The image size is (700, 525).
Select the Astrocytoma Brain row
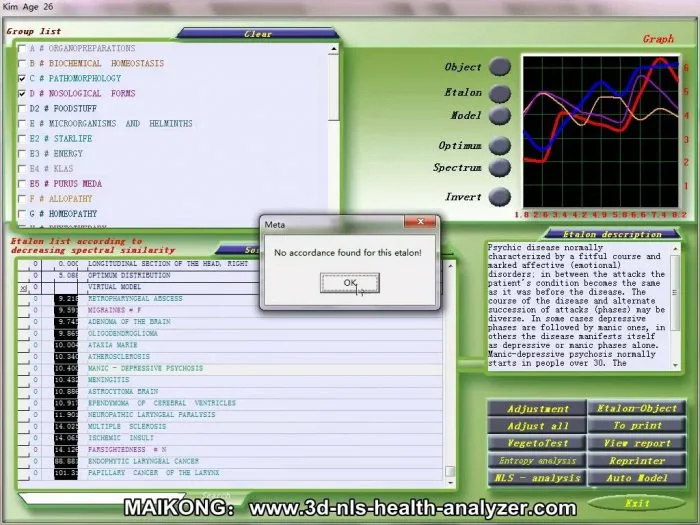230,392
